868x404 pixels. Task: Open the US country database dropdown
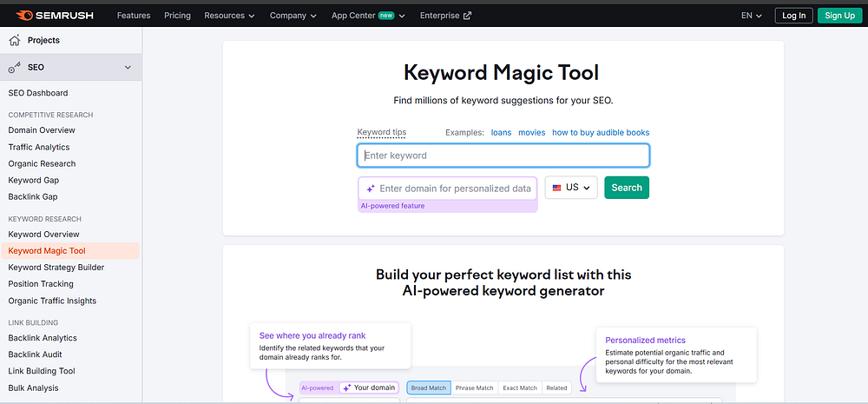click(x=571, y=188)
